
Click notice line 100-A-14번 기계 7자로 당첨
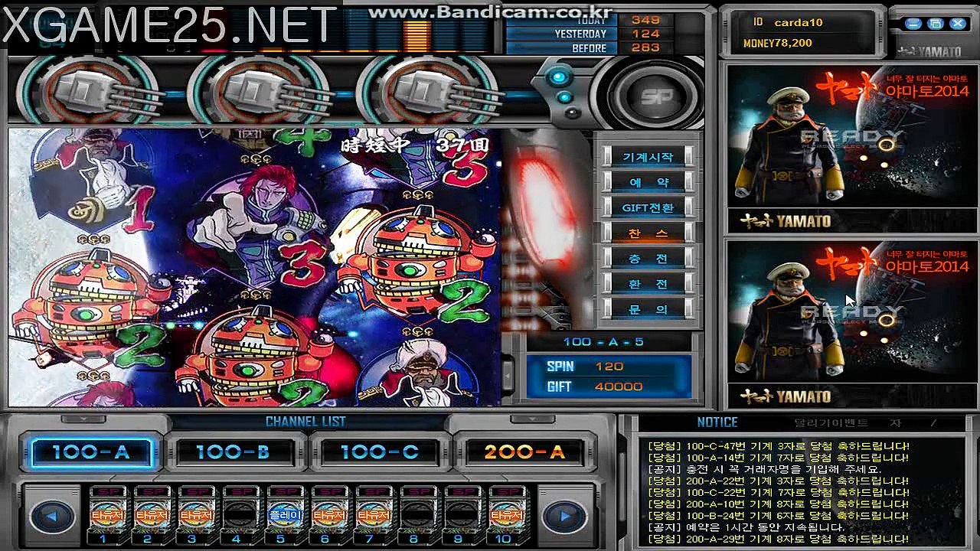[778, 458]
